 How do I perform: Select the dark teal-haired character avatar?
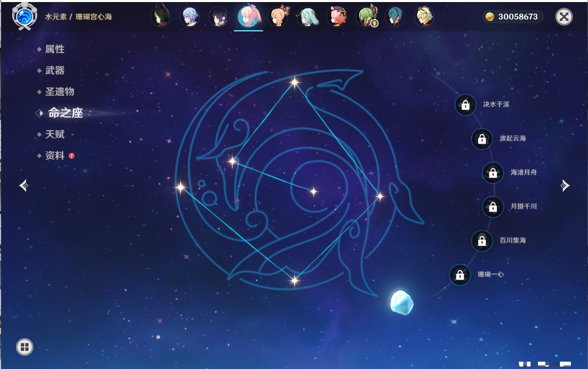coord(395,17)
